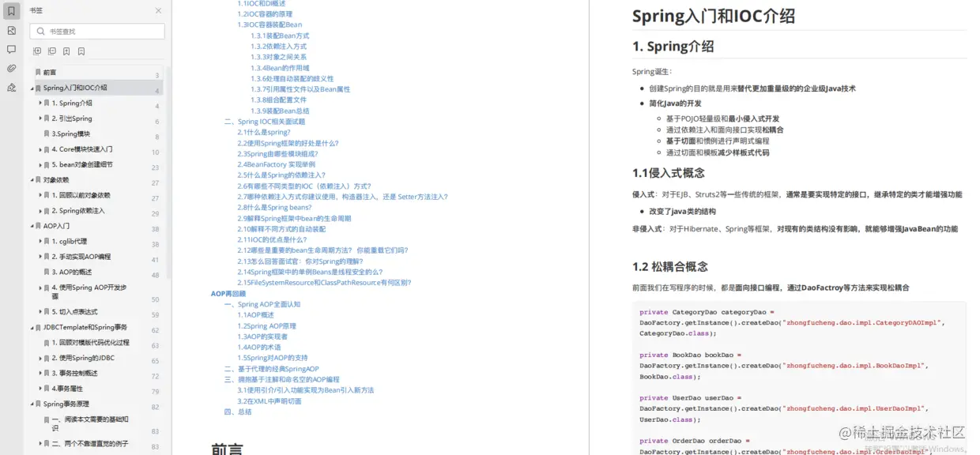
Task: Expand all bookmarks toolbar icon
Action: [37, 51]
